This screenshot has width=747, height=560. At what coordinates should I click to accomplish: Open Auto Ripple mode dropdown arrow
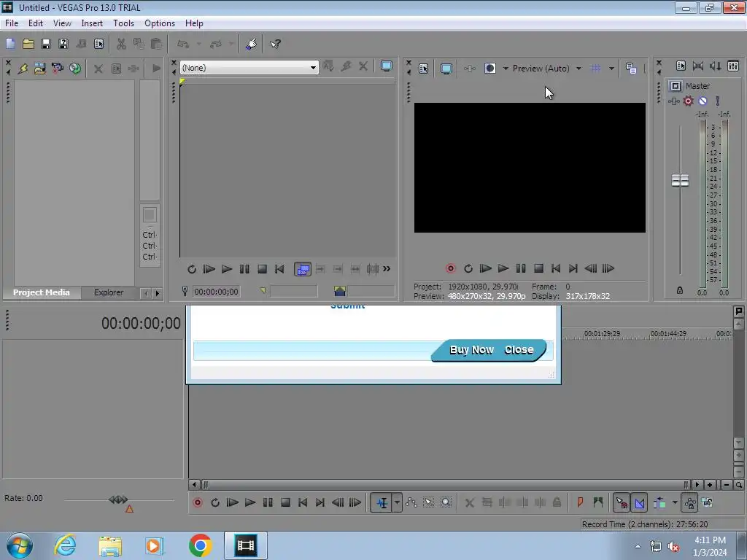coord(675,502)
